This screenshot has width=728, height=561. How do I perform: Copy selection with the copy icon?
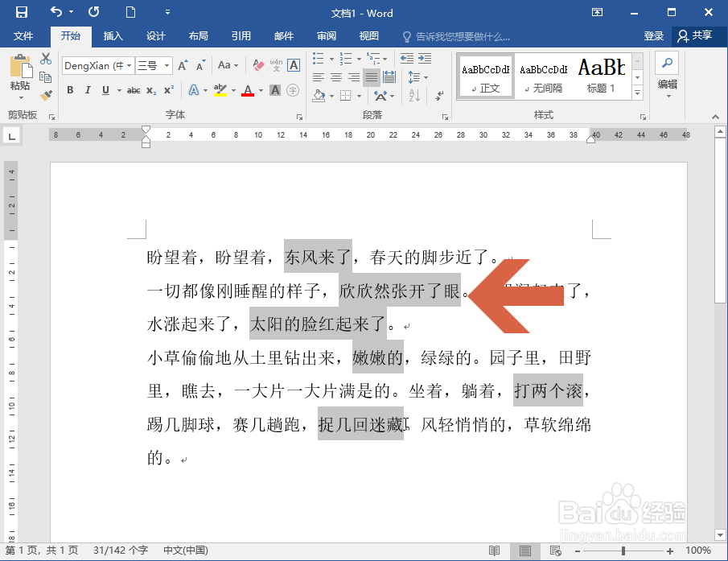[x=46, y=77]
